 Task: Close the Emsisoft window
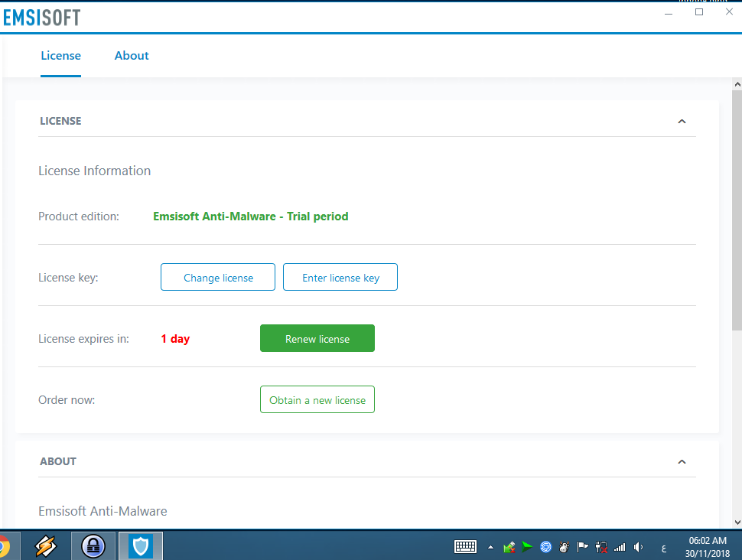click(x=729, y=11)
